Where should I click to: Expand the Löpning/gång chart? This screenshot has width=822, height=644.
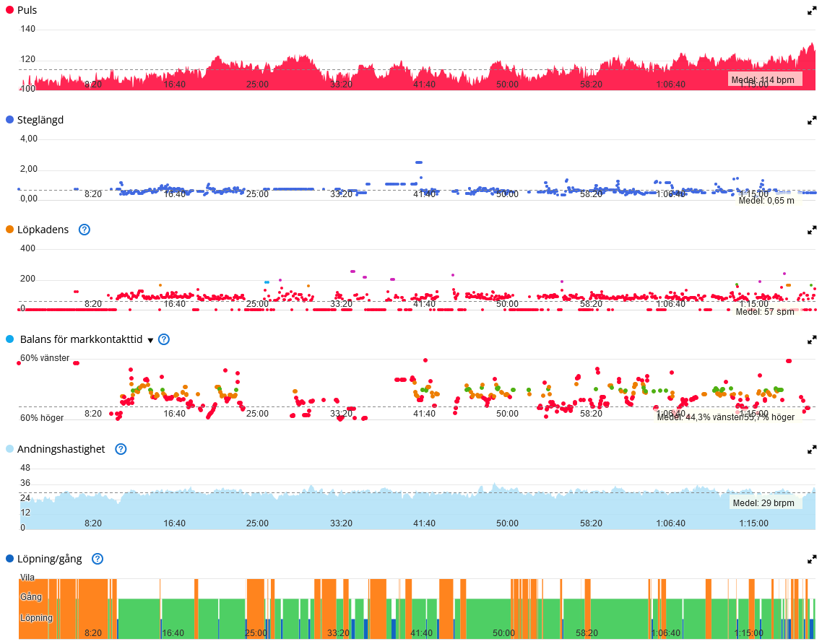click(811, 560)
